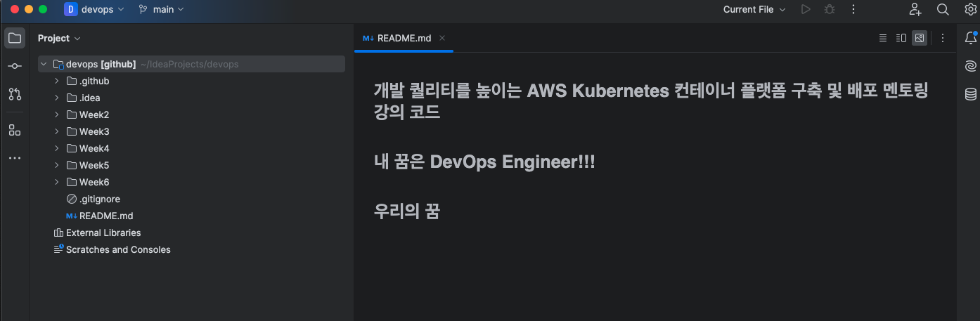Open the main branch dropdown
Image resolution: width=980 pixels, height=321 pixels.
(x=162, y=10)
